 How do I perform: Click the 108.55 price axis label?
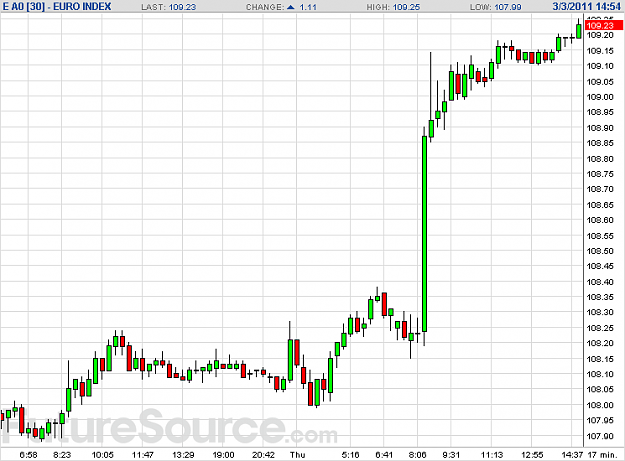600,236
